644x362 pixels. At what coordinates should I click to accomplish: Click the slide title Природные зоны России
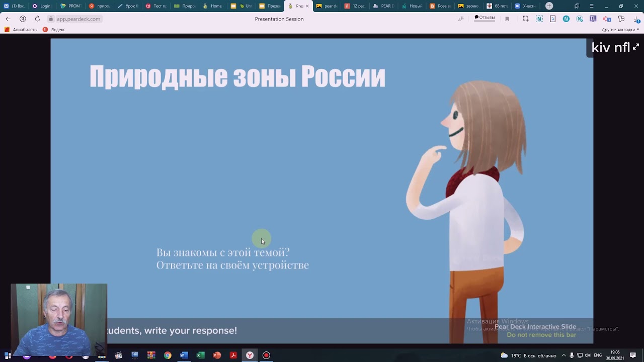237,77
